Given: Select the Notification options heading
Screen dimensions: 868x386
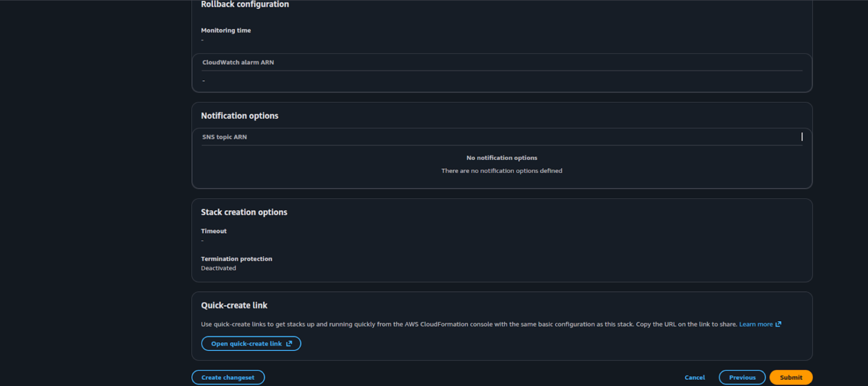Looking at the screenshot, I should (239, 116).
